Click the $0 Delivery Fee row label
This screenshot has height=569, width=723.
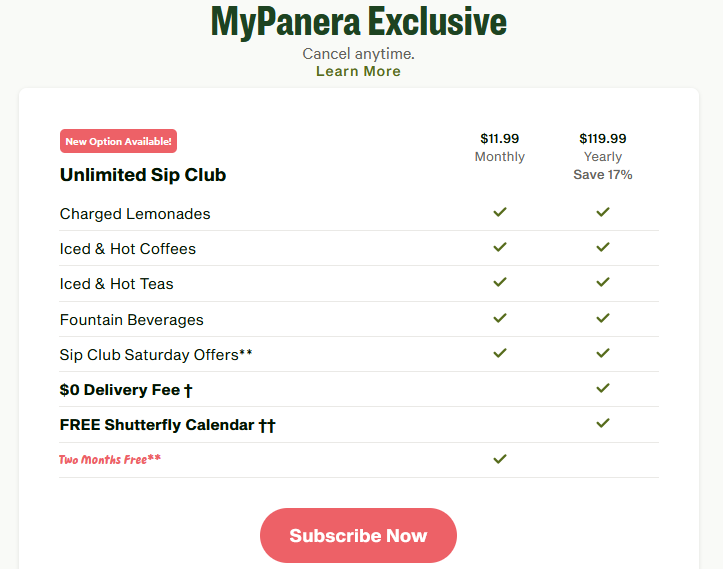126,390
